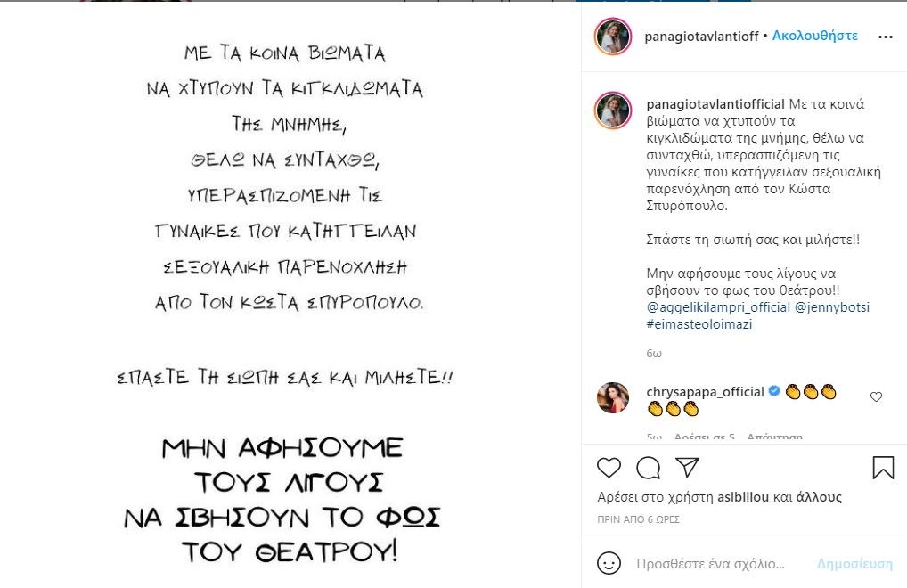Open emoji picker smiley icon
This screenshot has width=907, height=588.
pos(609,563)
